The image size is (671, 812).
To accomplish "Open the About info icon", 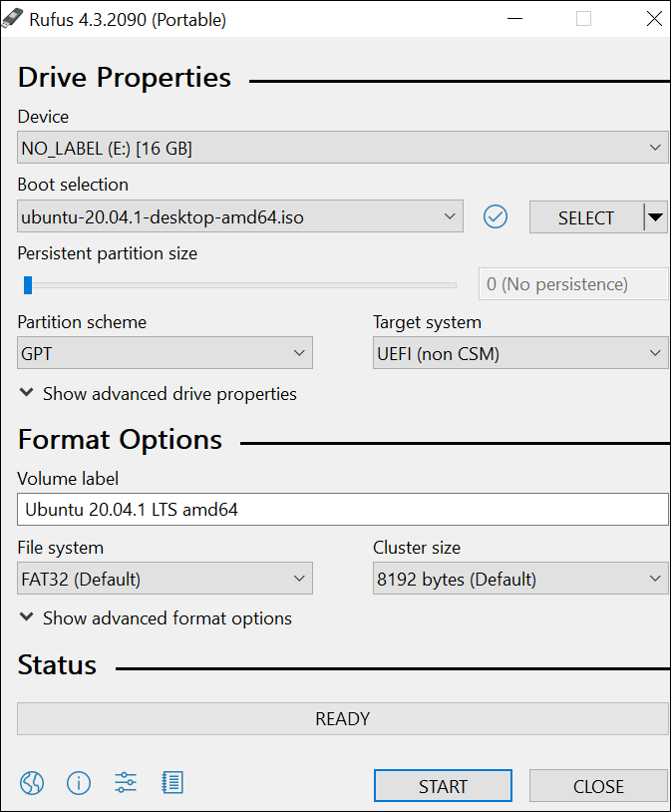I will point(79,782).
